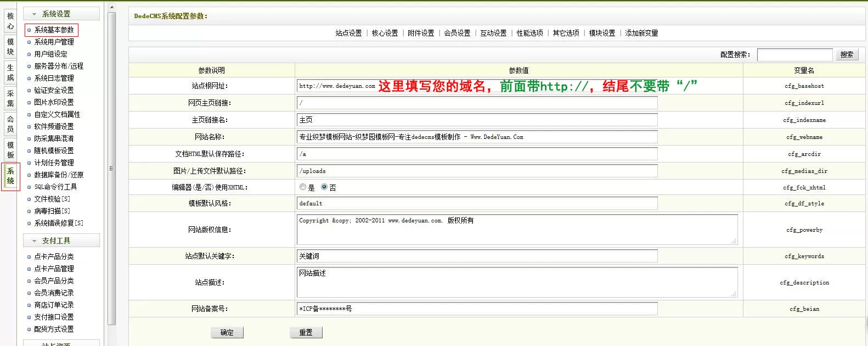868x346 pixels.
Task: Choose 否 for XHTML editor
Action: pyautogui.click(x=324, y=187)
